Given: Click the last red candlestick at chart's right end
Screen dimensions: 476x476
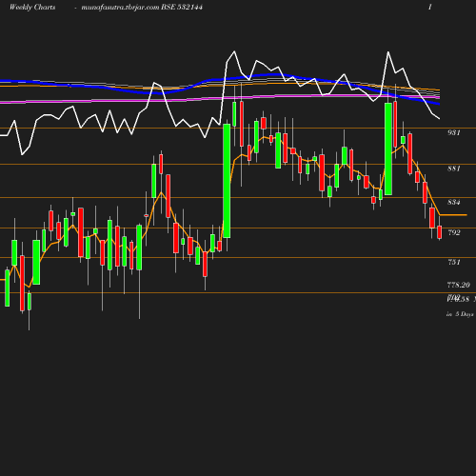Looking at the screenshot, I should pos(440,232).
